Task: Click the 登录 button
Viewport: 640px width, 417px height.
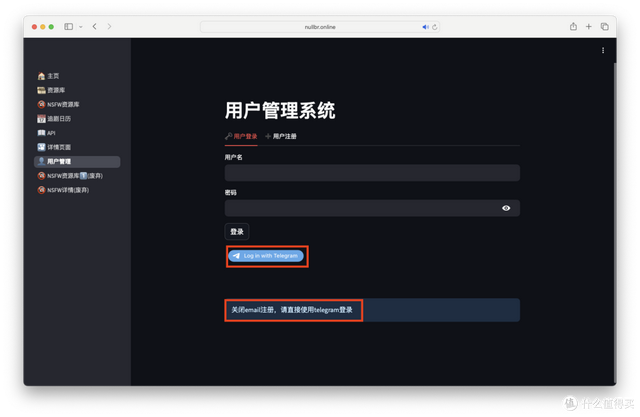Action: [x=237, y=232]
